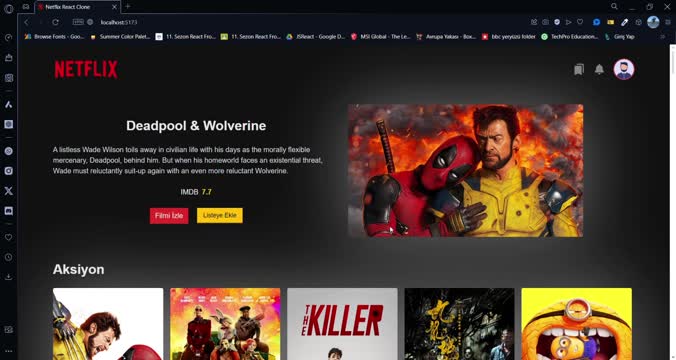
Task: Open sidebar three-dots more options
Action: click(x=8, y=351)
